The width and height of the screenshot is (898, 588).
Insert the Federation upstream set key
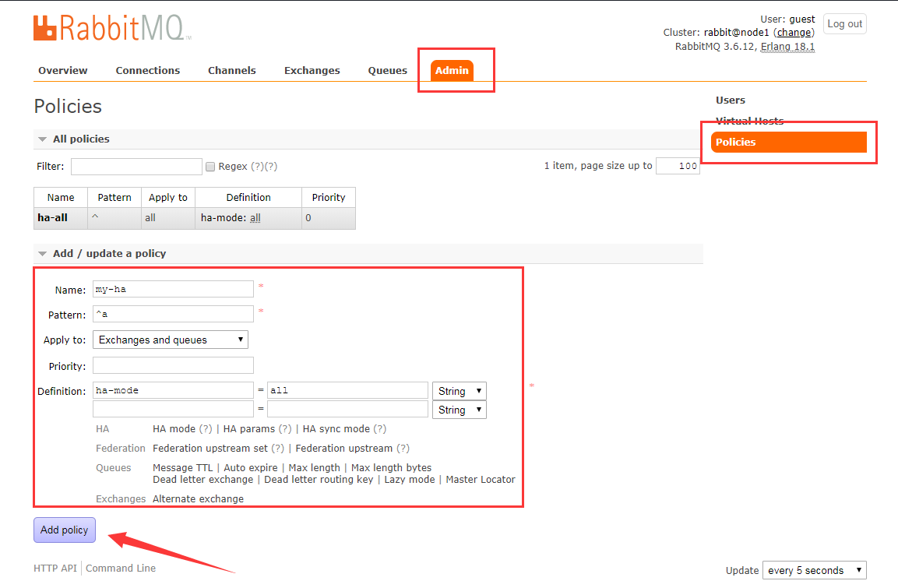pyautogui.click(x=210, y=449)
